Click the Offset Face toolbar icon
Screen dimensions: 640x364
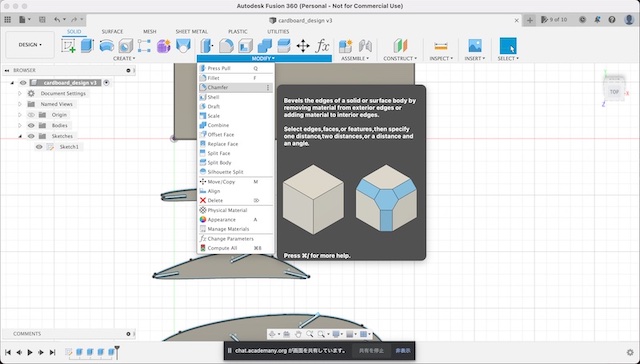(284, 46)
